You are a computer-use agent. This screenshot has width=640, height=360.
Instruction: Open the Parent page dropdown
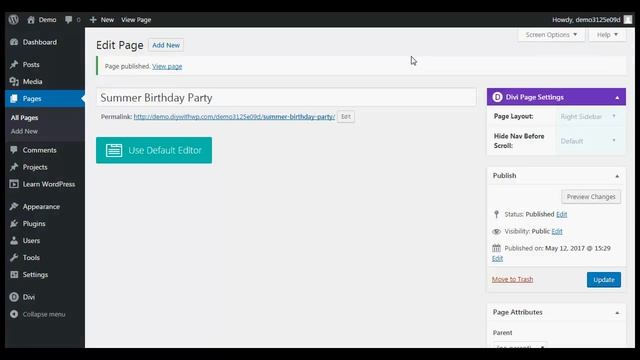click(519, 346)
